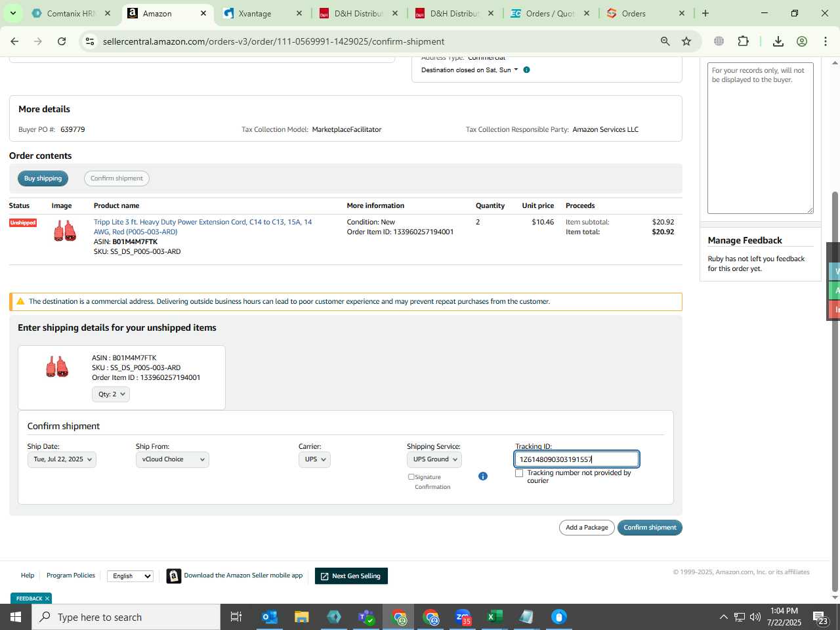Open the Program Policies link
Screen dimensions: 840x630
71,576
